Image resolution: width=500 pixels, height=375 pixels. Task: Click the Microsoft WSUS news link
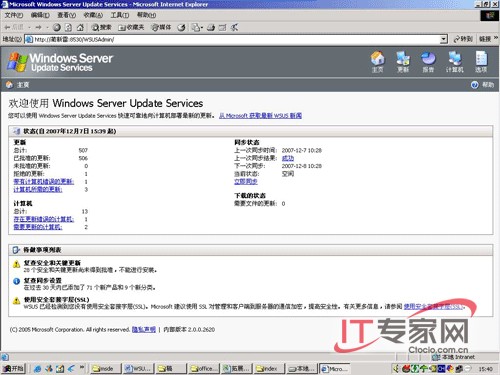[x=260, y=116]
